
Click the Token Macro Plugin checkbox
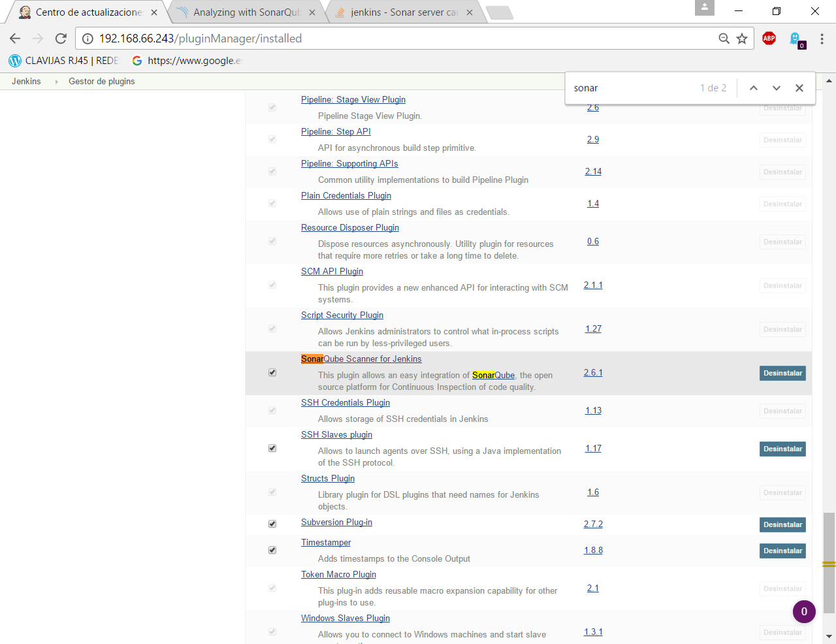272,588
